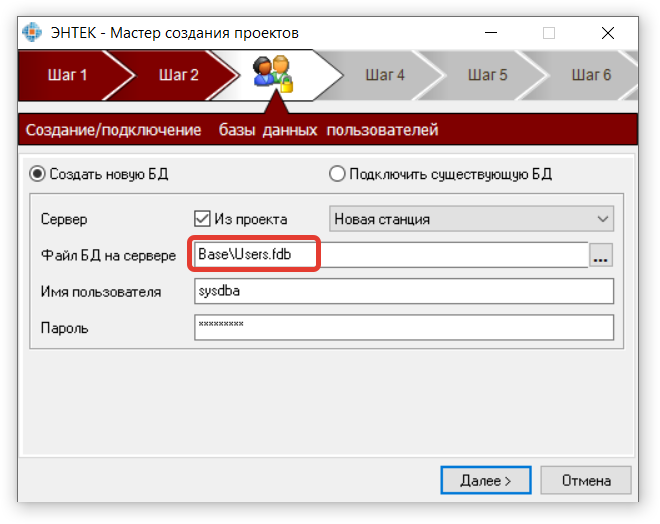Click the users database step icon
The height and width of the screenshot is (524, 660).
click(273, 75)
